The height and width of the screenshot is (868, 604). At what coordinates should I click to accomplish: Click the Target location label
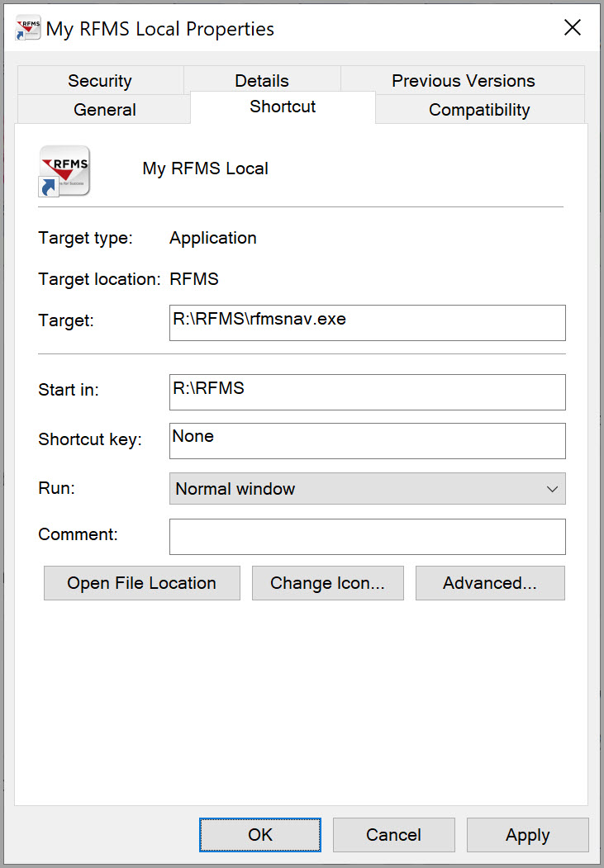click(x=100, y=279)
